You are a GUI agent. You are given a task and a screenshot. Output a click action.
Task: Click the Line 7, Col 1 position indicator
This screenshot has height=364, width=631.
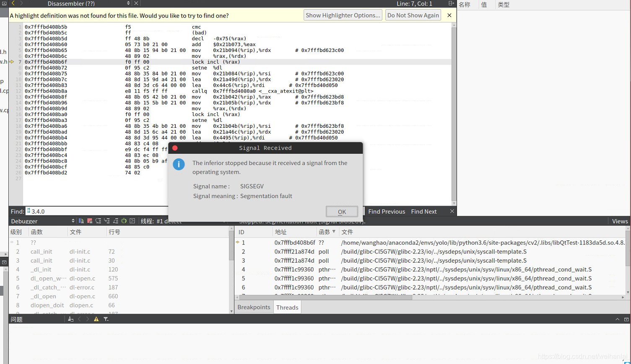point(414,3)
